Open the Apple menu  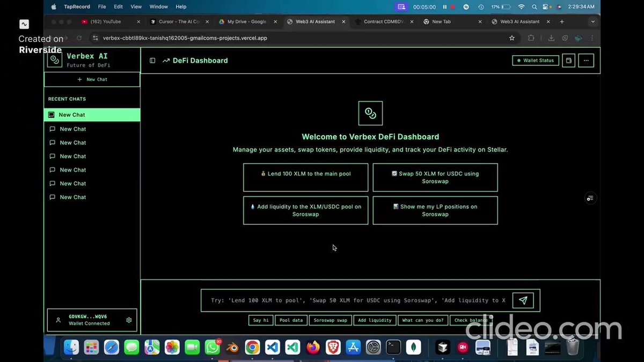click(53, 6)
